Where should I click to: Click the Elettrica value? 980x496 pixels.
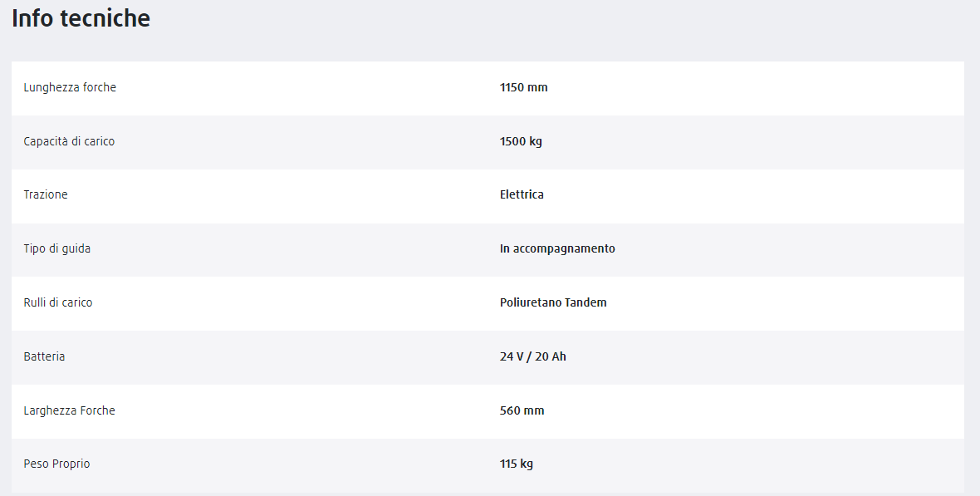(x=522, y=194)
